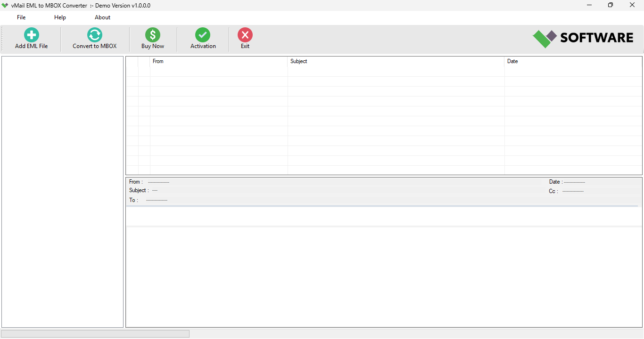The image size is (644, 339).
Task: Open the Help menu
Action: pyautogui.click(x=60, y=17)
